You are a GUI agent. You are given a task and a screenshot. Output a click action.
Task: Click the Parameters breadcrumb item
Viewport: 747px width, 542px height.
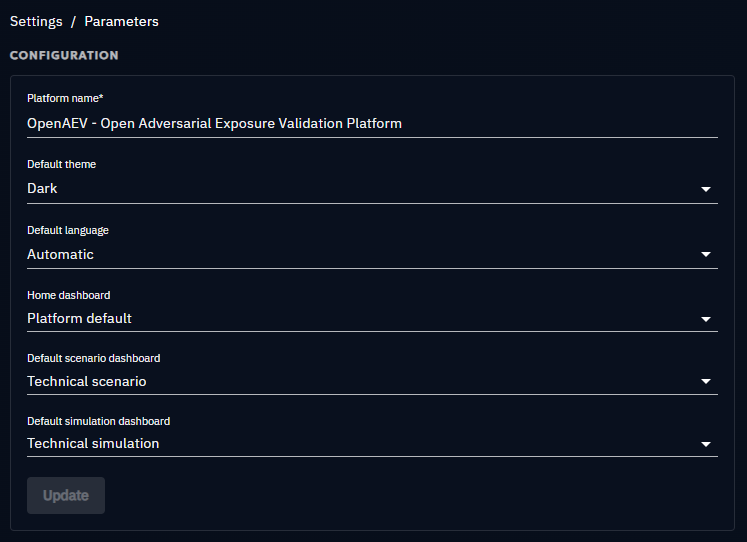pos(121,21)
